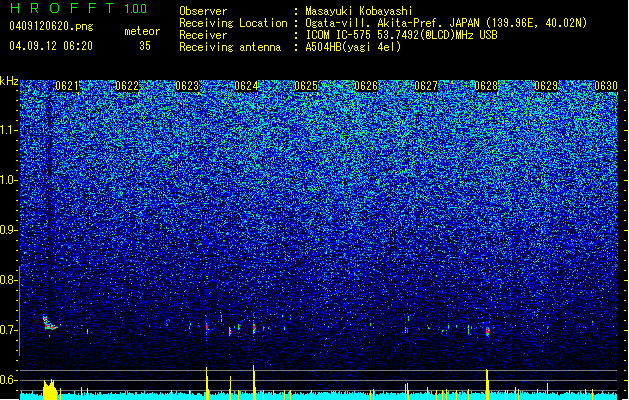Click the ICOM IC-575 receiver text
Image resolution: width=629 pixels, height=400 pixels.
(401, 35)
